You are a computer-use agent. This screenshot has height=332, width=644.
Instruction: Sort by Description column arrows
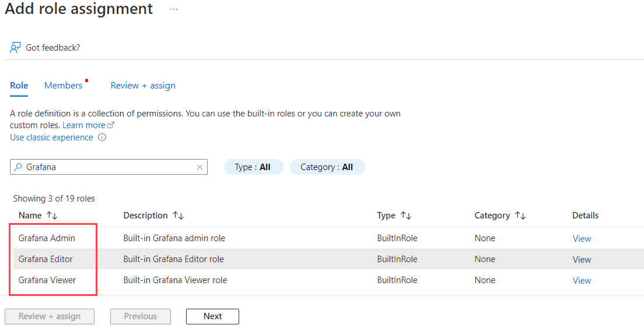click(x=178, y=216)
